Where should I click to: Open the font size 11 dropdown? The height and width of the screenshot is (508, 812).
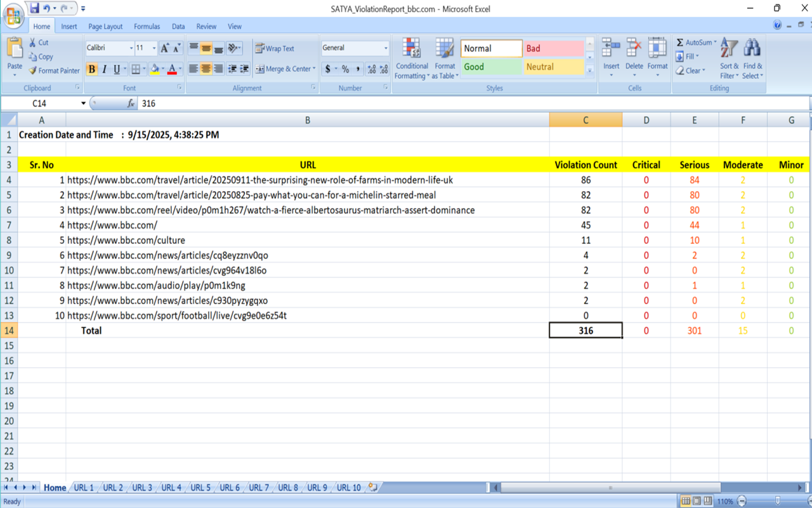coord(154,48)
